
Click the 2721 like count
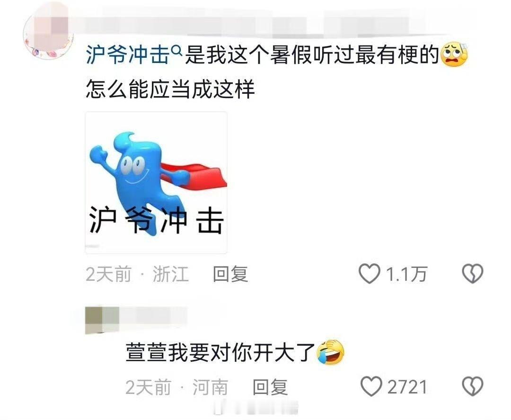(407, 387)
